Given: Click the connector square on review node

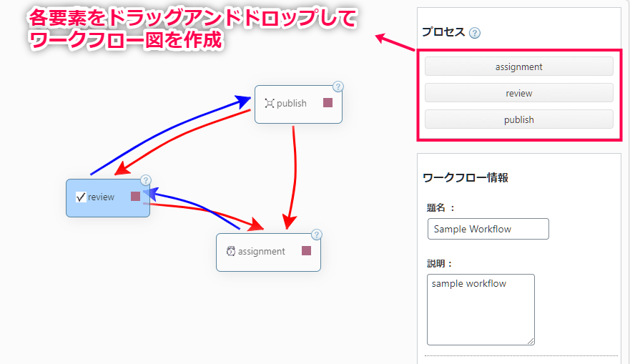Looking at the screenshot, I should 135,196.
